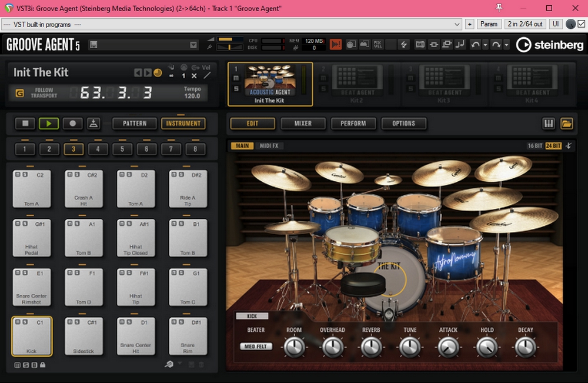Click the redo arrow icon
588x383 pixels.
(x=496, y=45)
